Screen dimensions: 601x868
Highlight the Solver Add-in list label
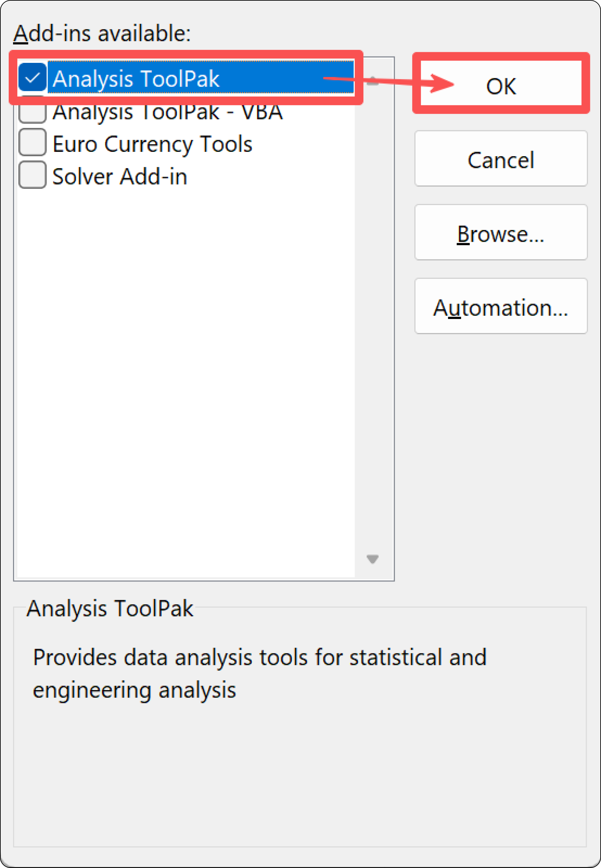120,177
